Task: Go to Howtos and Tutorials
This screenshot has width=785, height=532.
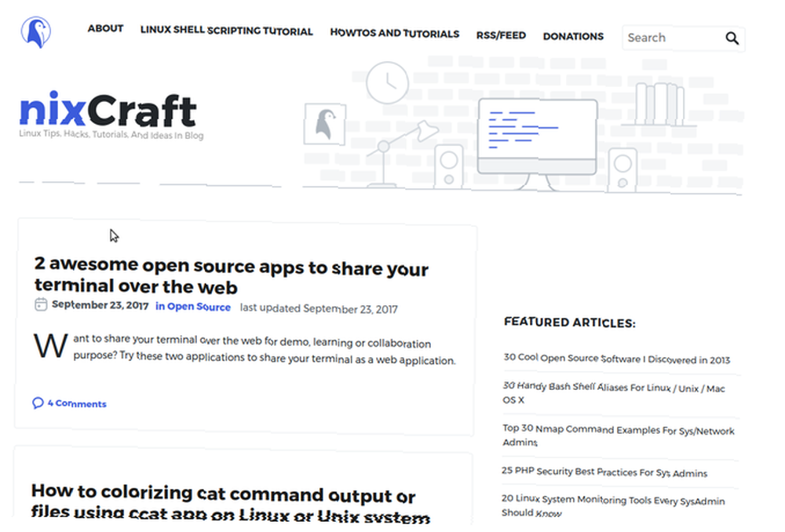Action: pos(395,34)
